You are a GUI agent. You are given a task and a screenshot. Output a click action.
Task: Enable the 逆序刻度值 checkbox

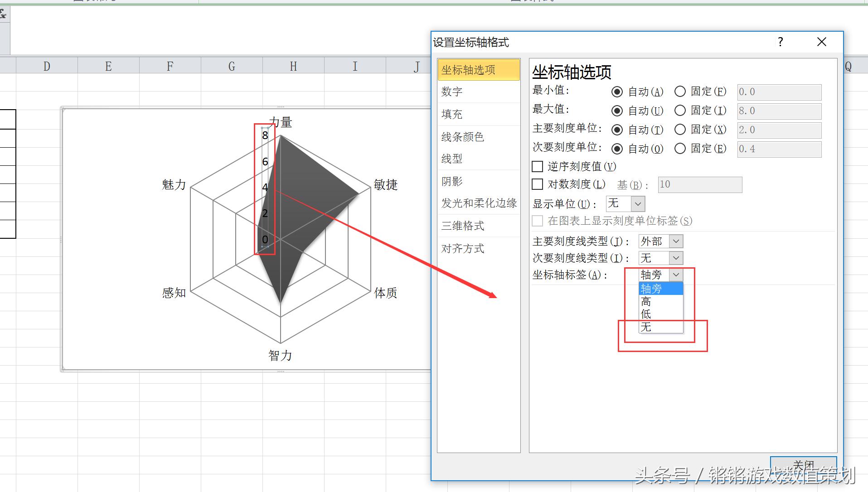(x=538, y=166)
